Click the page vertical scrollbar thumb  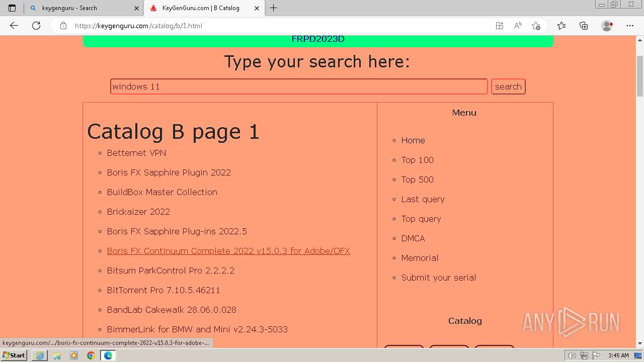(640, 76)
